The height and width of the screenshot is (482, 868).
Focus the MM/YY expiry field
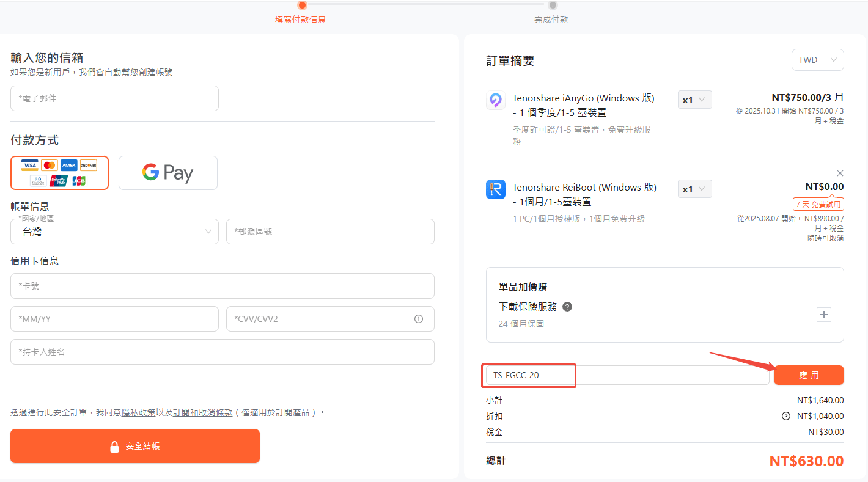[x=114, y=319]
